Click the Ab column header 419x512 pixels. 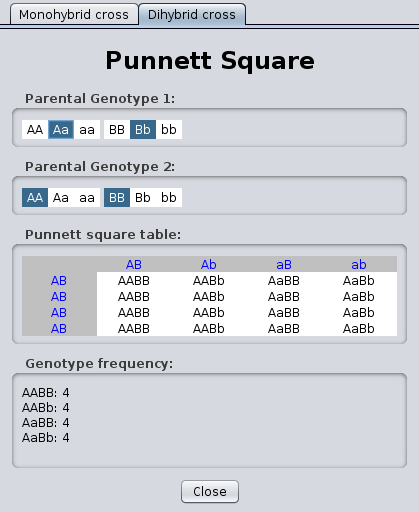point(209,264)
